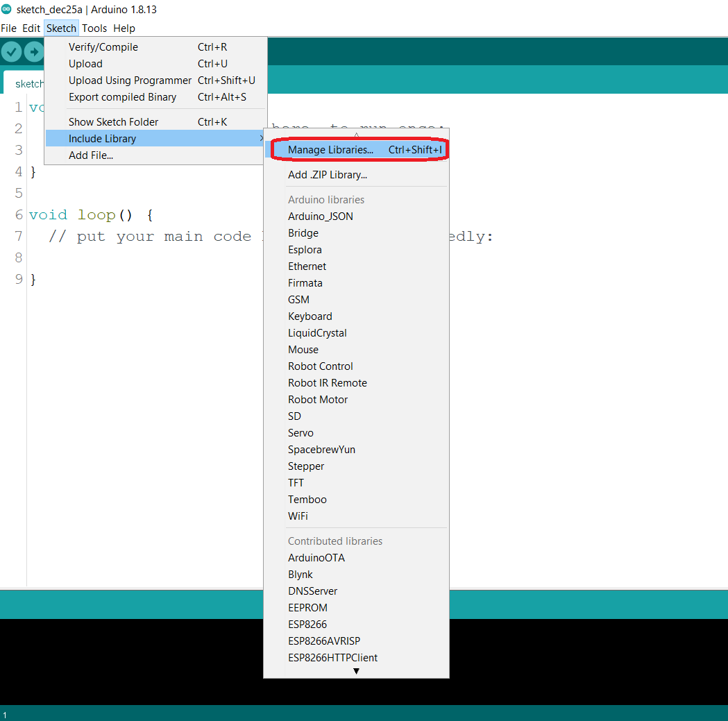Include the Robot Motor library
Viewport: 728px width, 721px height.
(x=356, y=400)
